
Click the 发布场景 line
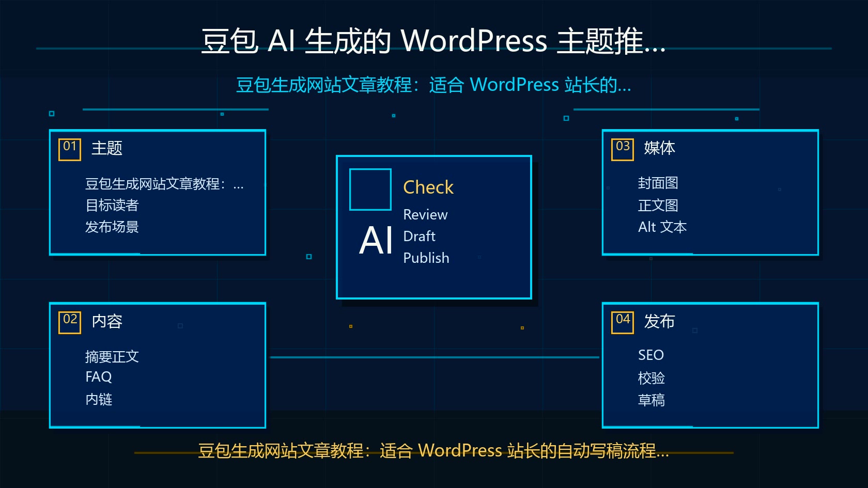coord(112,227)
